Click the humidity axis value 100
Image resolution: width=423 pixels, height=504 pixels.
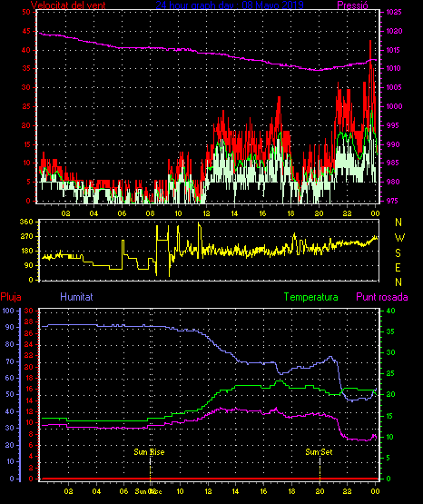tap(8, 311)
